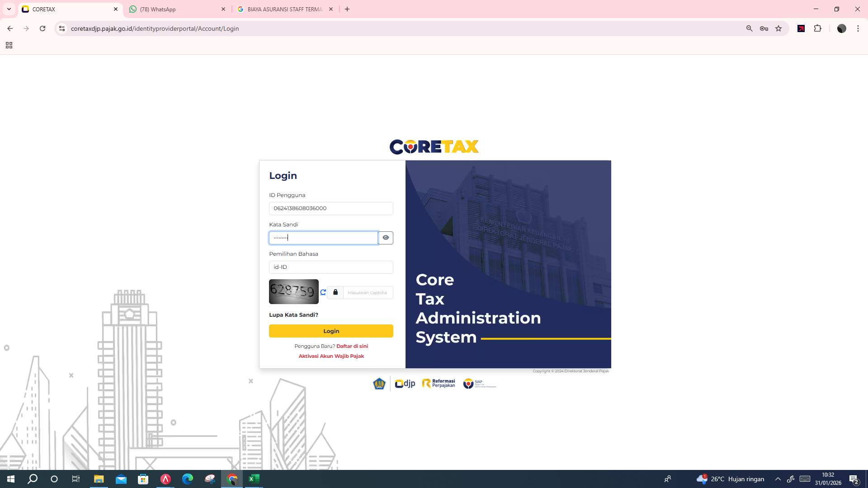Open saved passwords icon in address bar
Viewport: 868px width, 488px height.
coord(764,28)
